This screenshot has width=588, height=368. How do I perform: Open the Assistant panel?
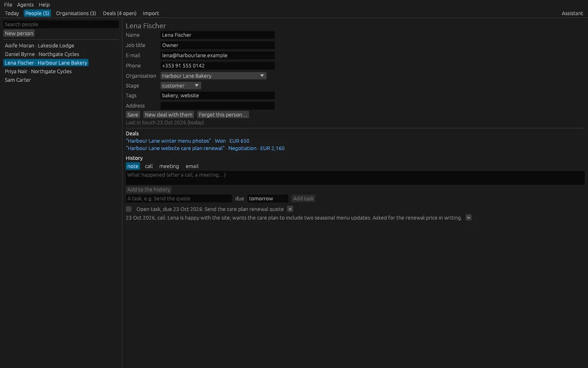(x=572, y=13)
